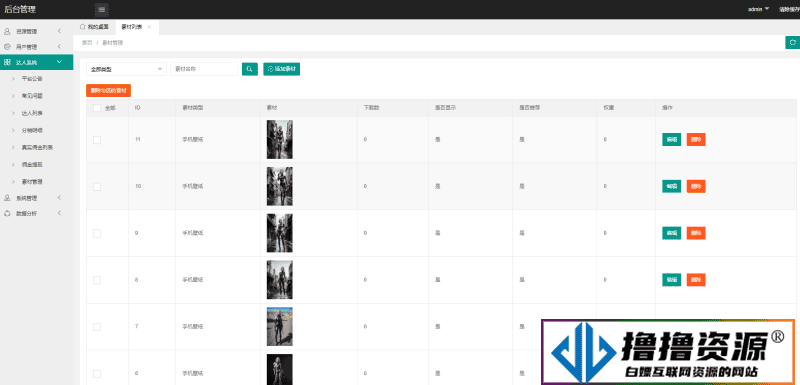The image size is (800, 385).
Task: Click 删除 for row ID 9
Action: (x=696, y=233)
